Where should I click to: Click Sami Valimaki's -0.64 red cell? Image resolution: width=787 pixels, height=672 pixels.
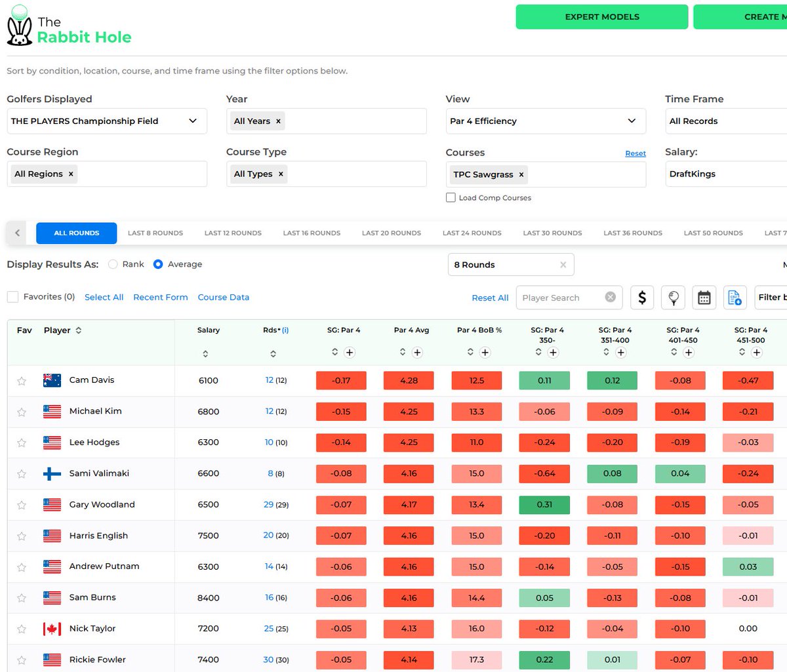(544, 473)
